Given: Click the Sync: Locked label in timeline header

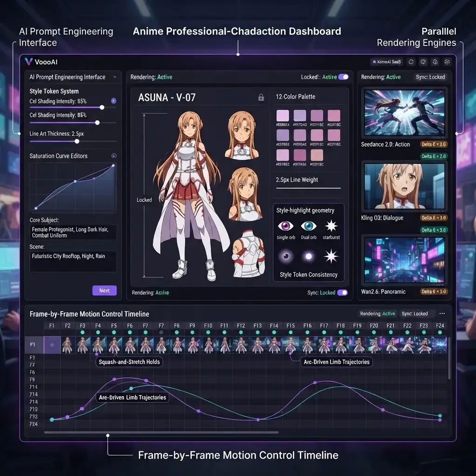Looking at the screenshot, I should (x=415, y=314).
